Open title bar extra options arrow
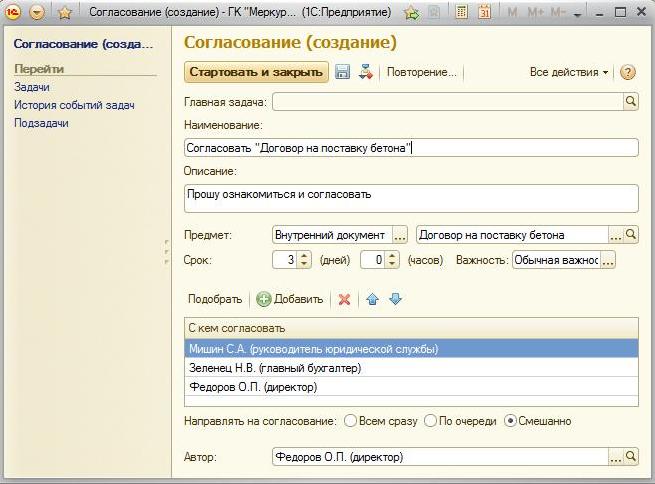The height and width of the screenshot is (484, 655). pyautogui.click(x=578, y=15)
